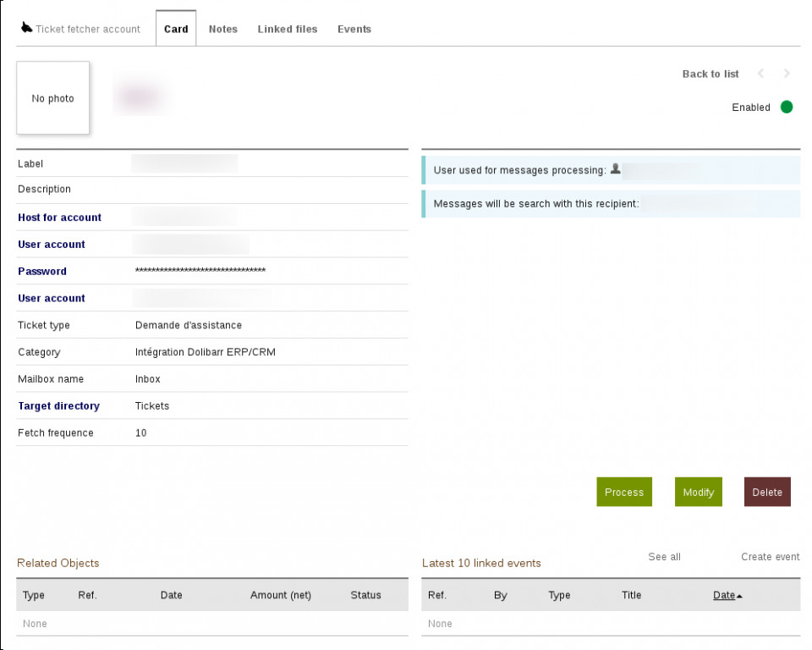
Task: Click Create event link
Action: pos(770,557)
